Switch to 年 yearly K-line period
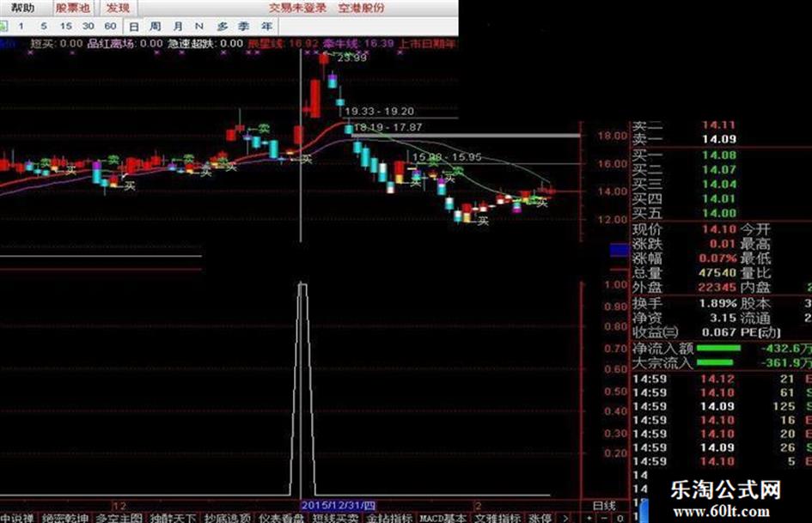This screenshot has height=523, width=812. click(x=266, y=26)
